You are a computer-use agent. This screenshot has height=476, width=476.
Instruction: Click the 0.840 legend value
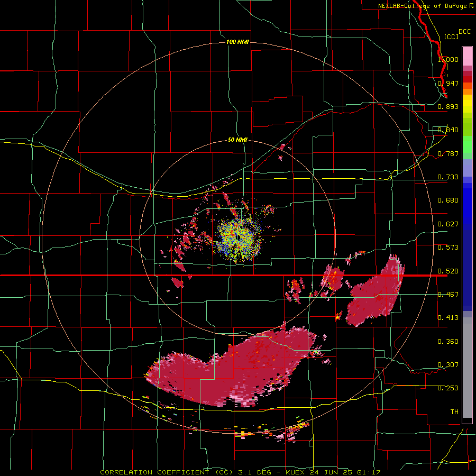coord(448,130)
